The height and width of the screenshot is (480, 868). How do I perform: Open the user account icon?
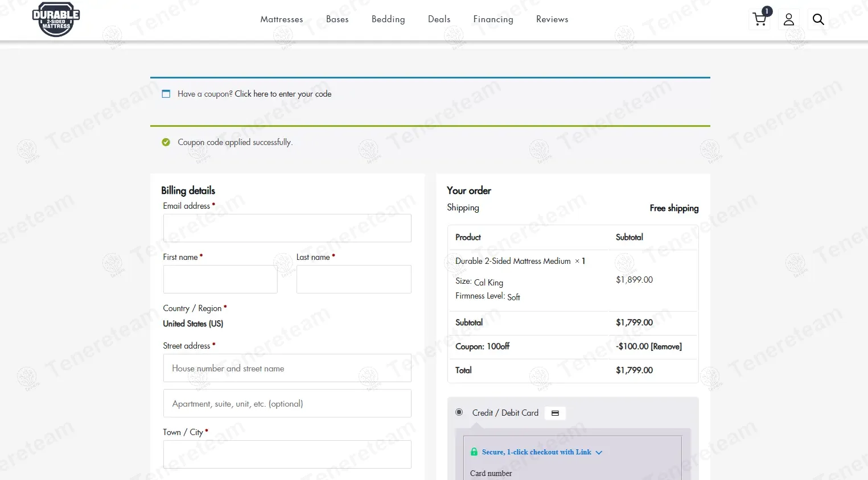tap(789, 19)
